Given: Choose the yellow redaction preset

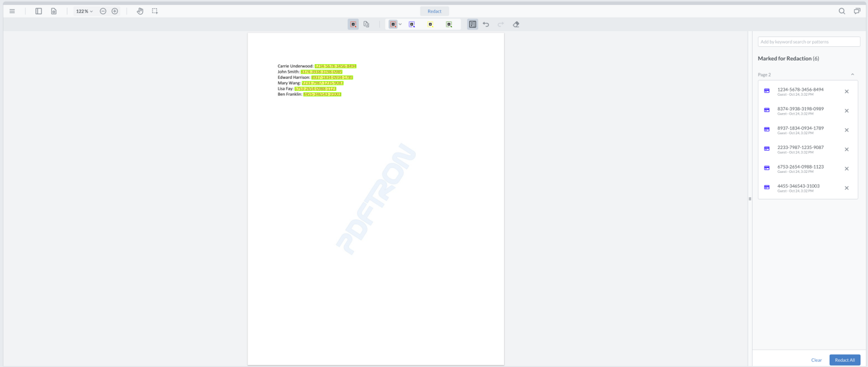Looking at the screenshot, I should click(430, 24).
